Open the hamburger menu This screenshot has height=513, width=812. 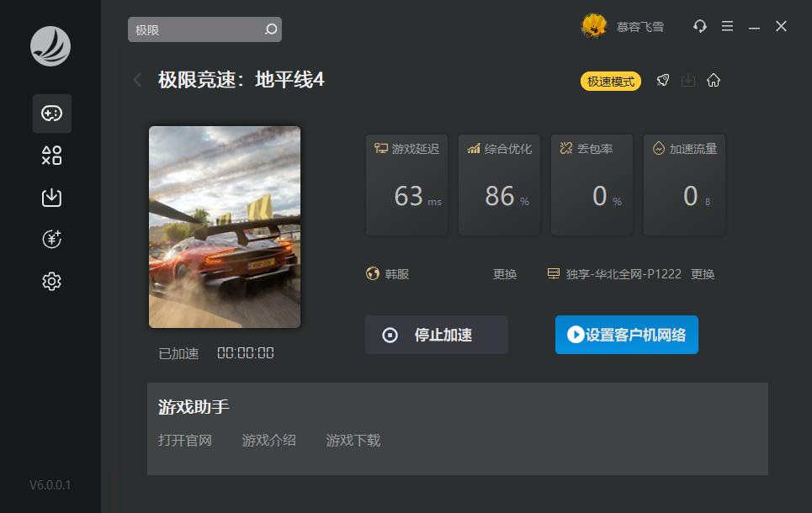[728, 26]
